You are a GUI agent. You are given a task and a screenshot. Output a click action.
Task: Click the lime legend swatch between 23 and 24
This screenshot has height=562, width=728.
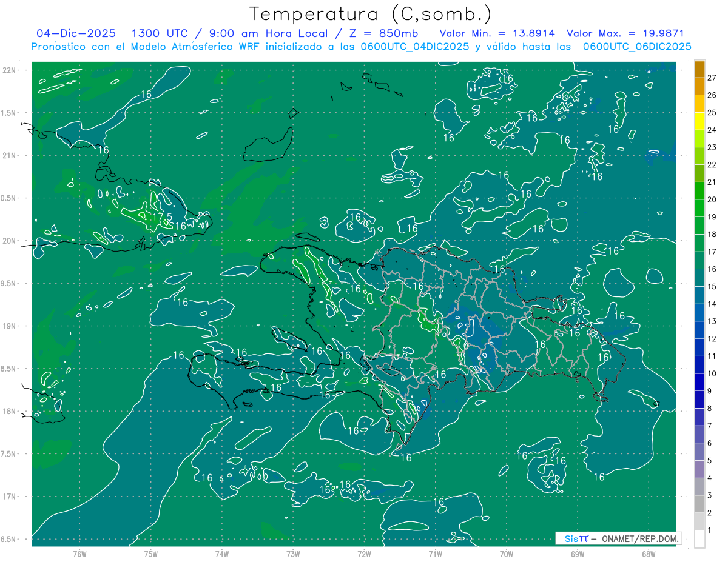(699, 139)
